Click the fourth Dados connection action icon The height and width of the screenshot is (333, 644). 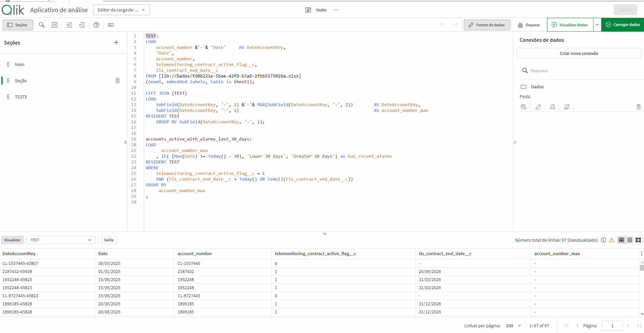tap(567, 107)
